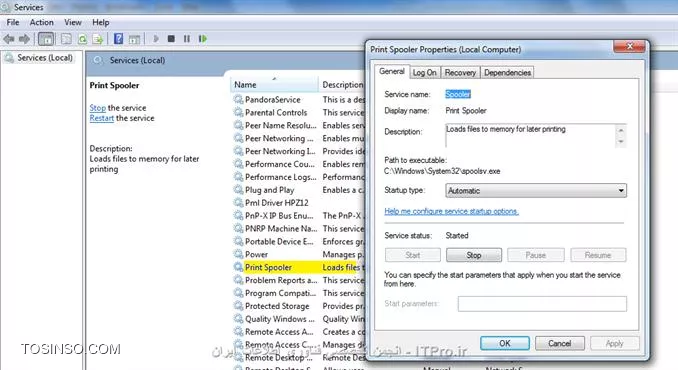Switch to the General tab
The height and width of the screenshot is (370, 678).
tap(392, 71)
